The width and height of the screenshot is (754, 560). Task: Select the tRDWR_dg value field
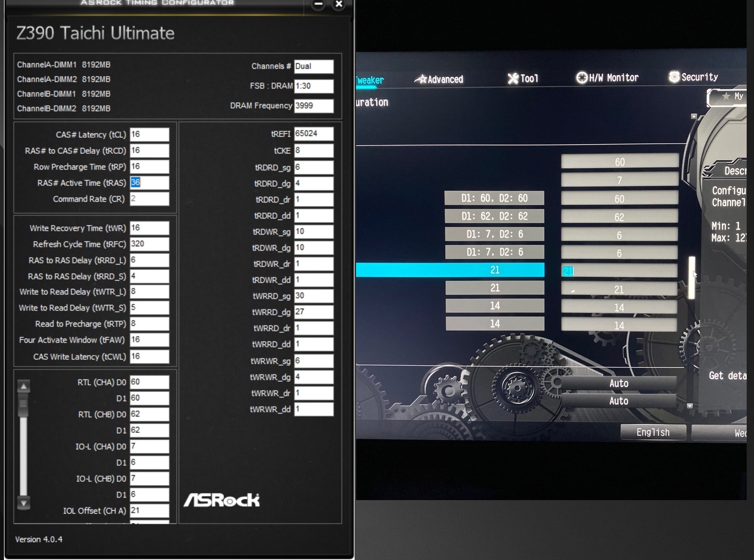tap(314, 248)
